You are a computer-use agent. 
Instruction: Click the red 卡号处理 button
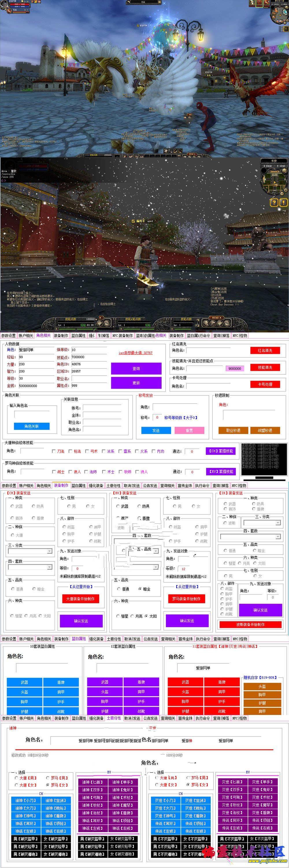pos(265,384)
